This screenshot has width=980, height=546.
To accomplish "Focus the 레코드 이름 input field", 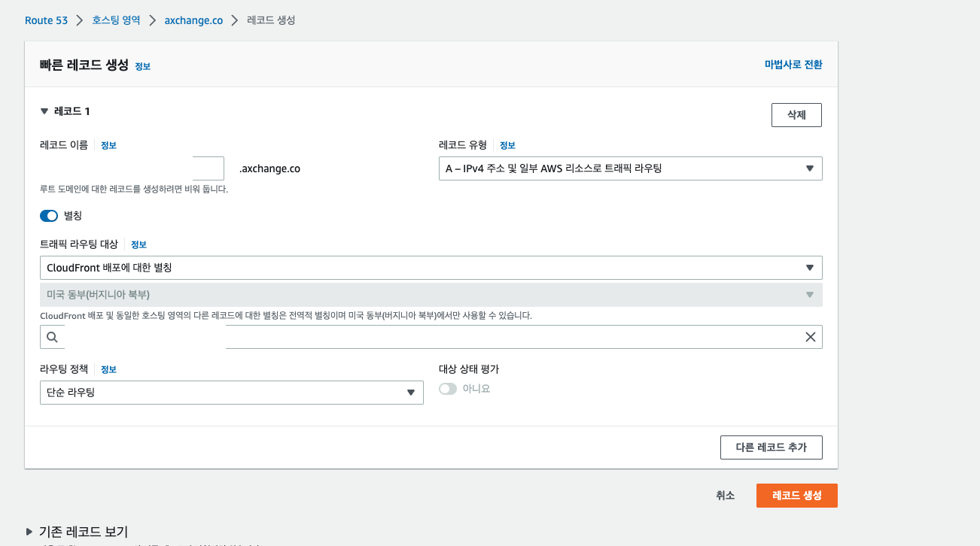I will [x=132, y=168].
